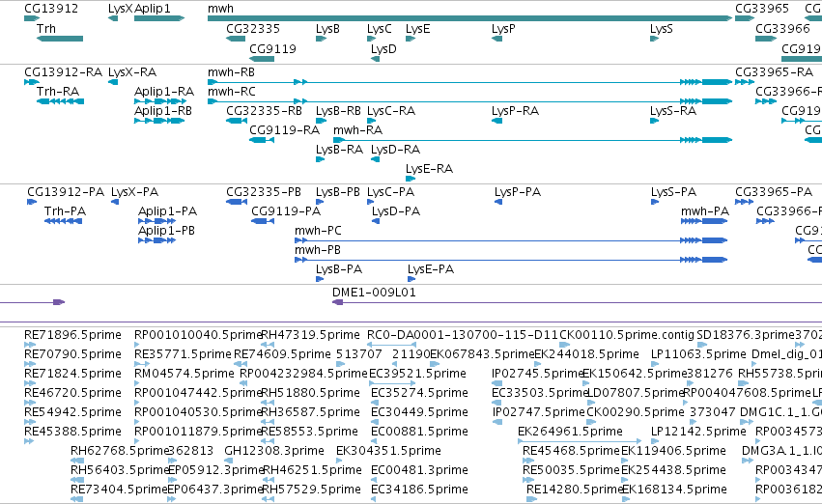
Task: Click the EK304351.5prime EST label
Action: [388, 451]
